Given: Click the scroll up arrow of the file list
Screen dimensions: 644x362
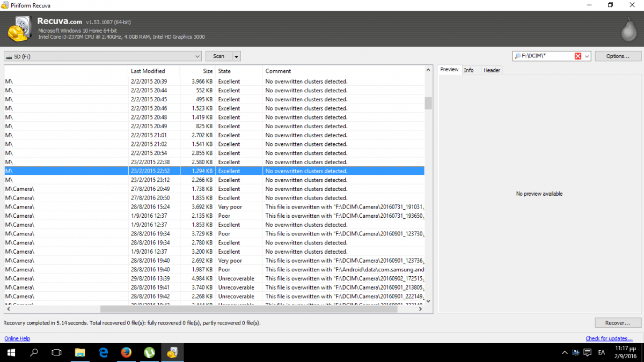Looking at the screenshot, I should coord(428,70).
